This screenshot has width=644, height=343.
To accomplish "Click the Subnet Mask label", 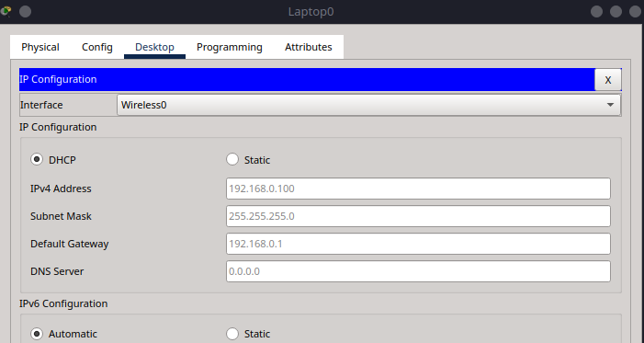I will (61, 216).
